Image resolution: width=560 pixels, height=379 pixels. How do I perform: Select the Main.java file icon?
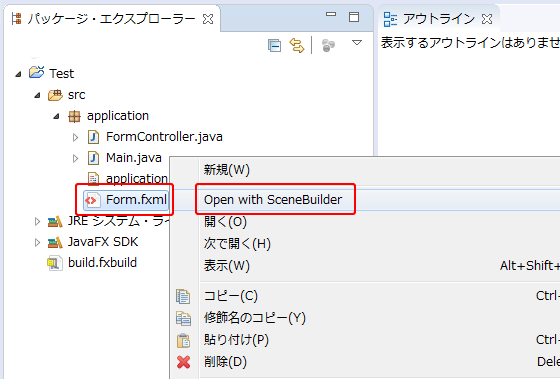point(94,158)
